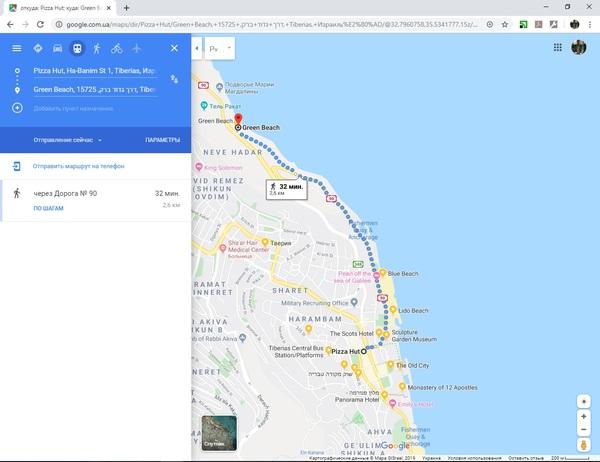Switch to driving directions mode
Viewport: 600px width, 462px height.
[x=57, y=48]
